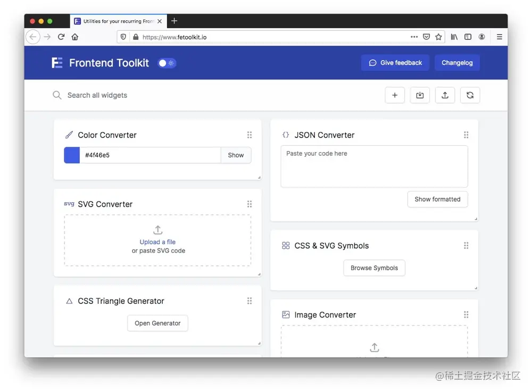532x392 pixels.
Task: Click the JSON Converter drag handle icon
Action: coord(466,135)
